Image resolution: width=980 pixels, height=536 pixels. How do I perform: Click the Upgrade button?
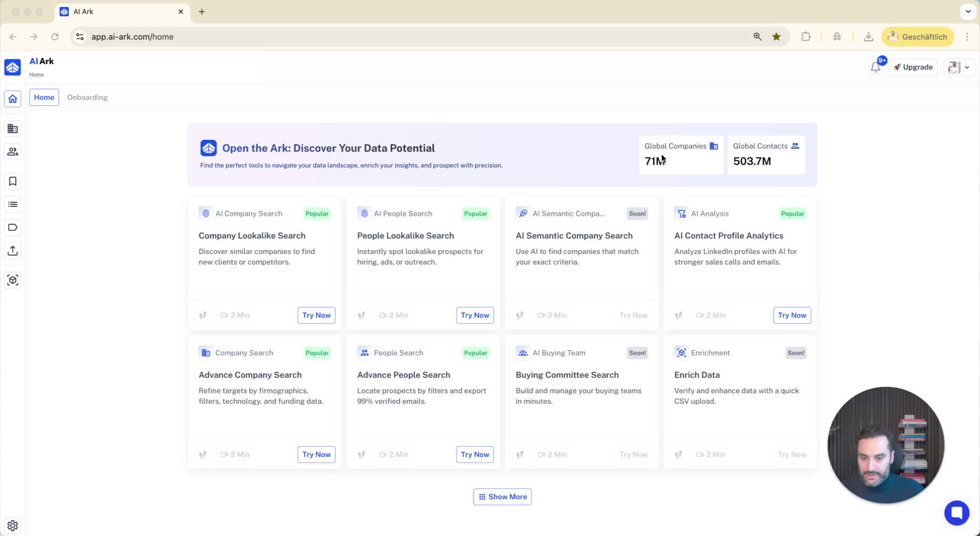click(x=913, y=67)
